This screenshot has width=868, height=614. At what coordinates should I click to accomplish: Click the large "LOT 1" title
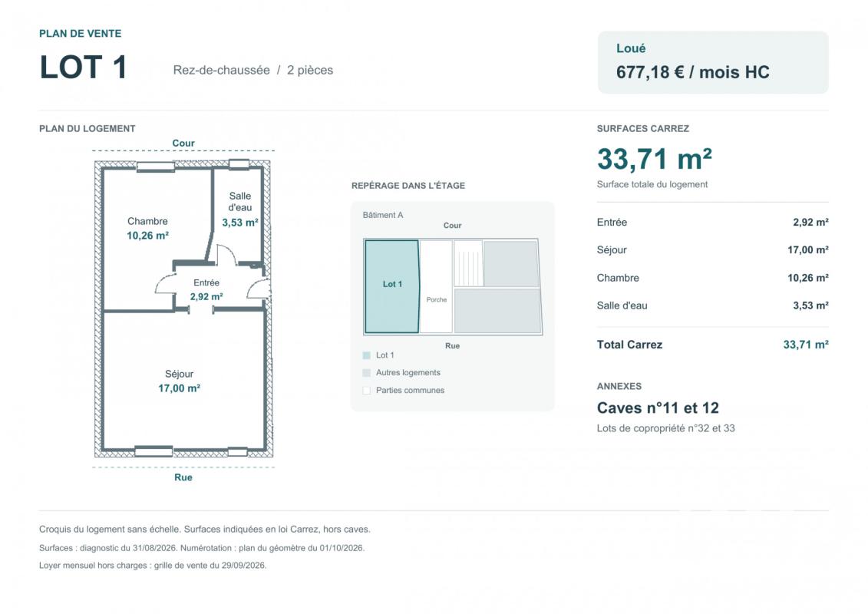coord(84,68)
